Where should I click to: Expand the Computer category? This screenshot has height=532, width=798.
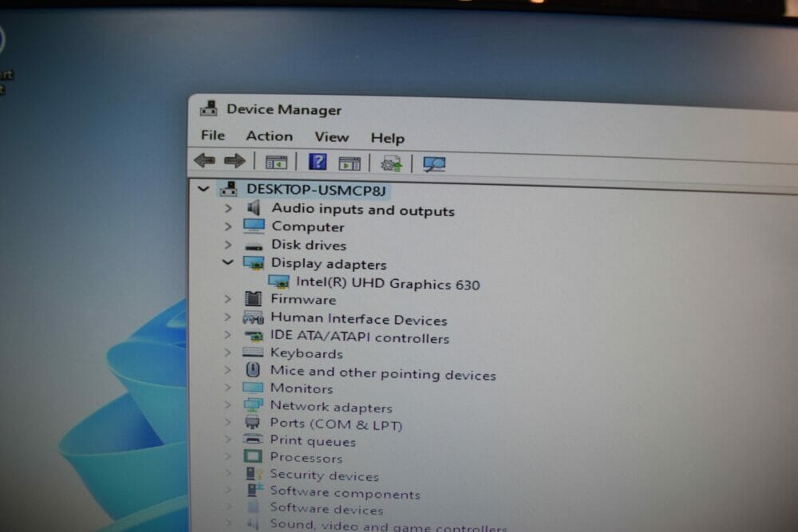[228, 227]
